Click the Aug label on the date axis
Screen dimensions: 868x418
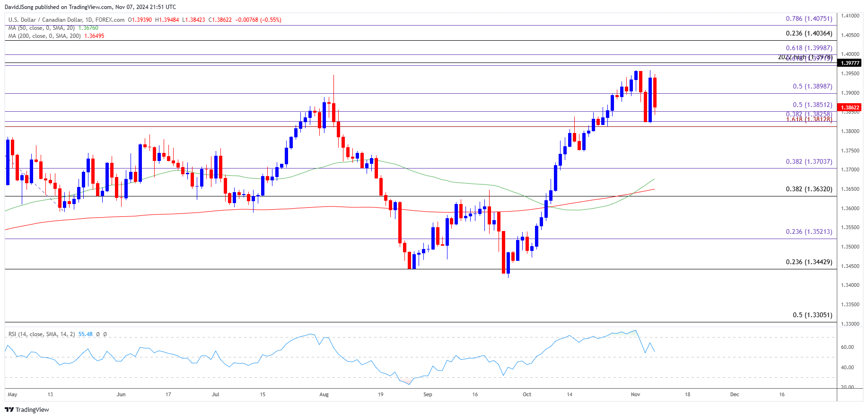(x=324, y=394)
